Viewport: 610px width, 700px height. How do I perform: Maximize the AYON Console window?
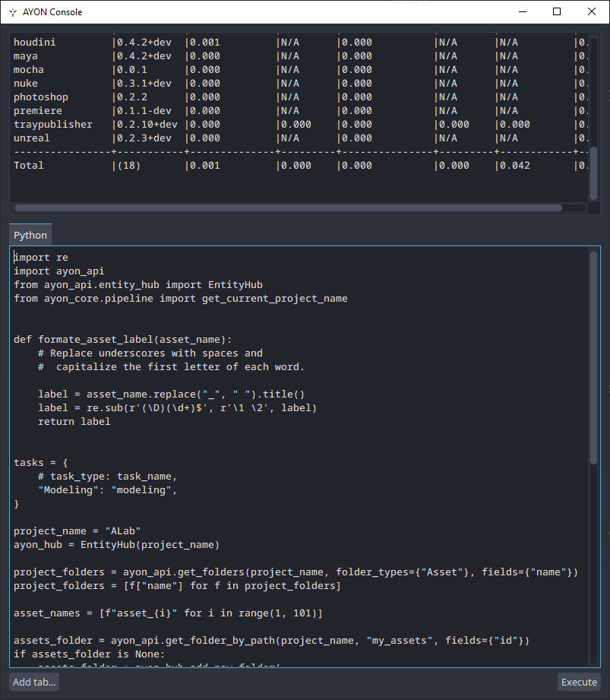click(557, 11)
